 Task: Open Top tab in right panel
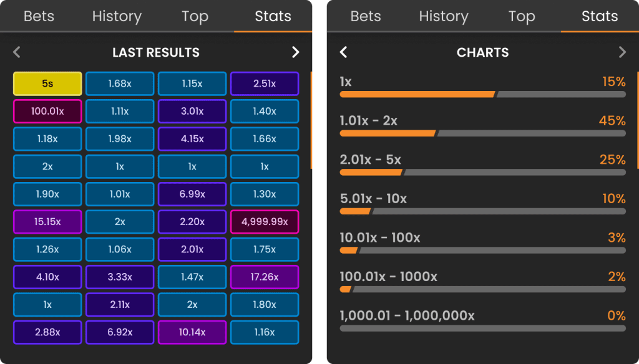click(522, 16)
